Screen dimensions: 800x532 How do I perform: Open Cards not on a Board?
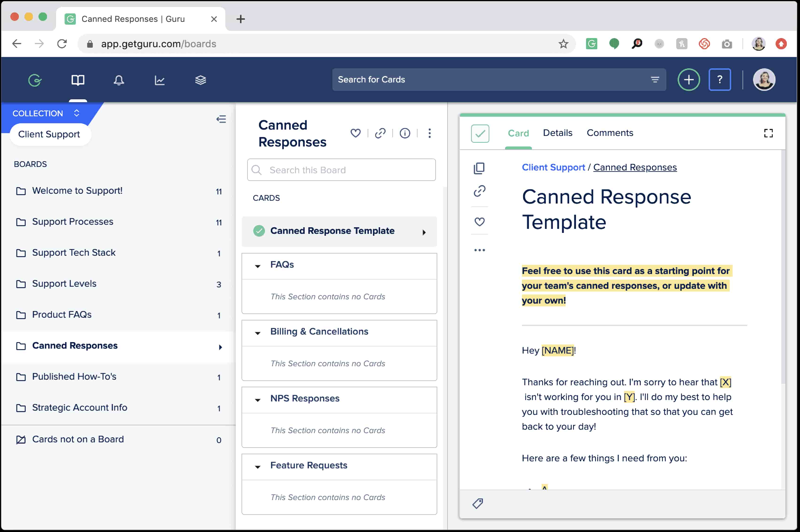coord(118,439)
